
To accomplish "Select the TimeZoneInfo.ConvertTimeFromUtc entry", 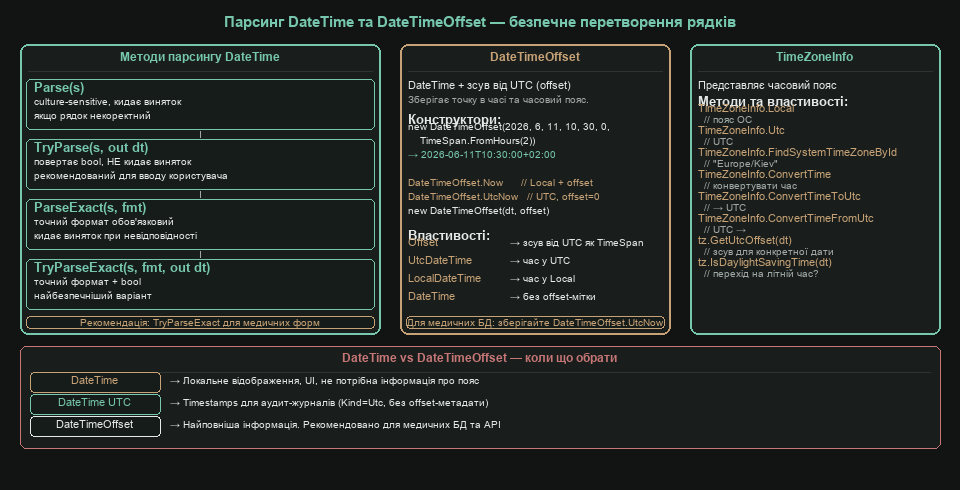I will (786, 219).
